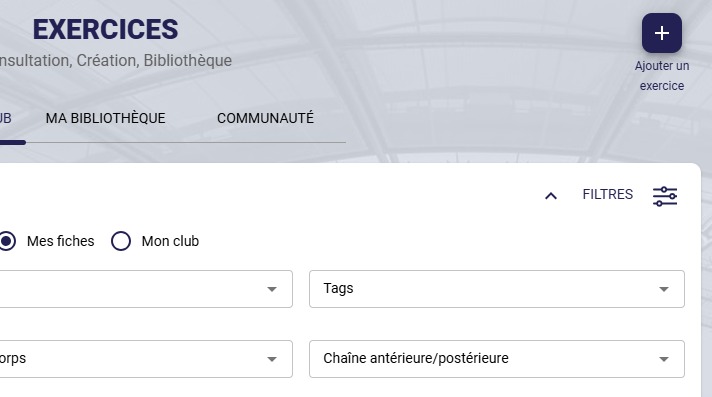This screenshot has width=712, height=397.
Task: Select the Mon club radio button
Action: pos(121,241)
